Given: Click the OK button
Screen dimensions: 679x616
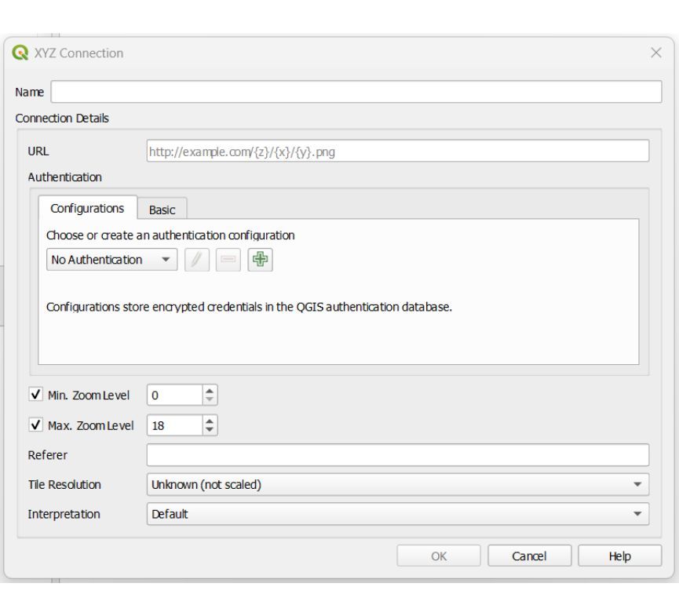Looking at the screenshot, I should pyautogui.click(x=438, y=556).
